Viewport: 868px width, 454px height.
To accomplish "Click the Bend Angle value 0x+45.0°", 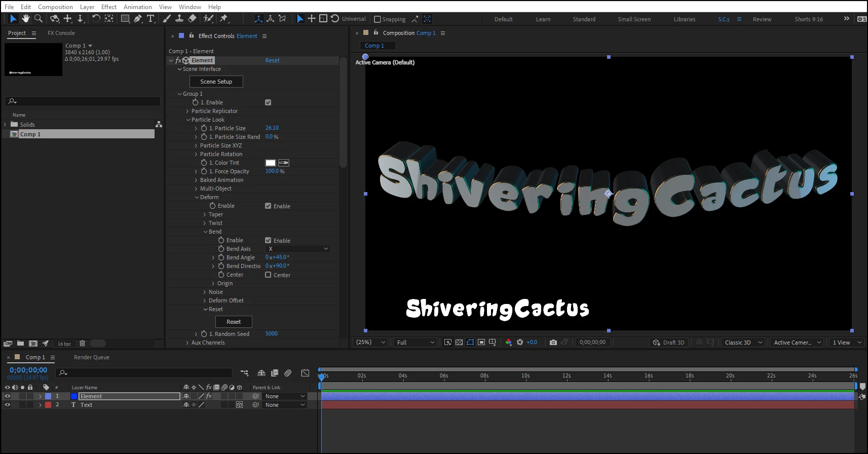I will (277, 257).
